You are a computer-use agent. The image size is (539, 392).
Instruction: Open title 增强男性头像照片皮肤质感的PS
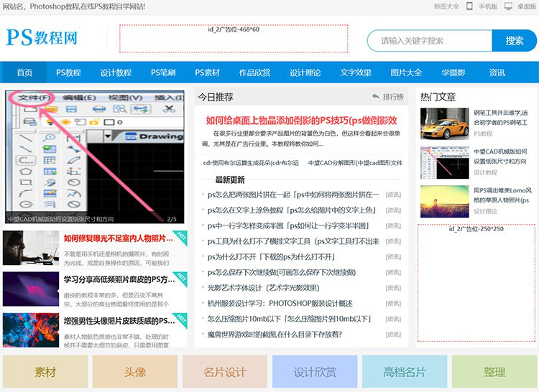[119, 321]
